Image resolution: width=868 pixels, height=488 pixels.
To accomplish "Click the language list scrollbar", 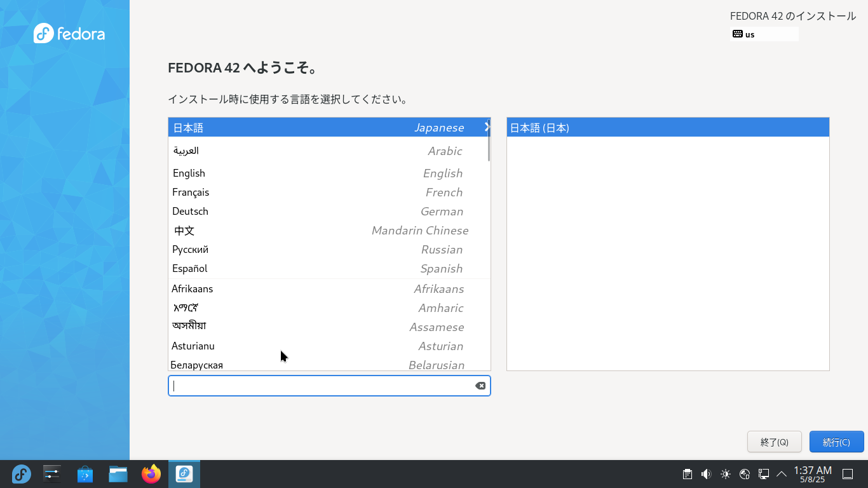I will (x=489, y=140).
